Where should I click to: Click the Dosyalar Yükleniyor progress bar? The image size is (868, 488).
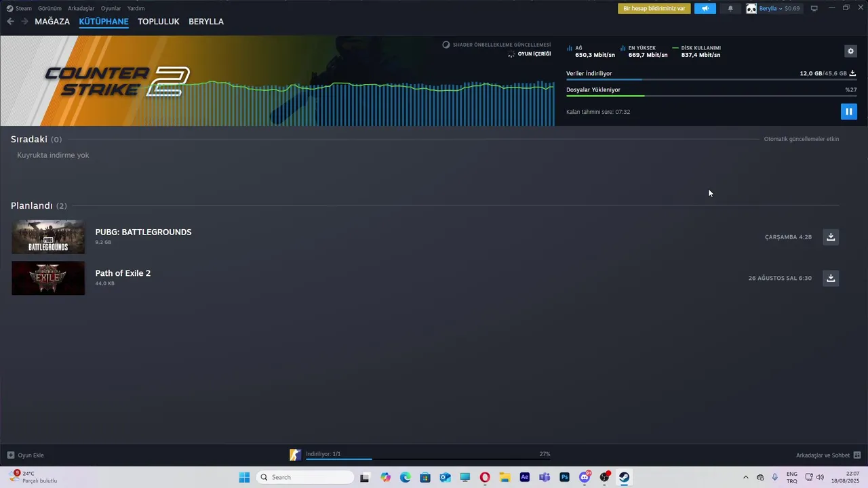point(711,96)
